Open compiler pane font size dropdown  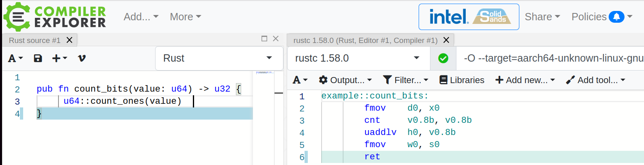[x=300, y=80]
